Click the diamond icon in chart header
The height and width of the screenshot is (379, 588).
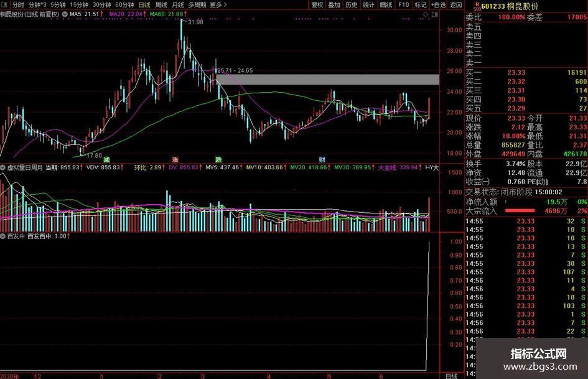[x=425, y=14]
